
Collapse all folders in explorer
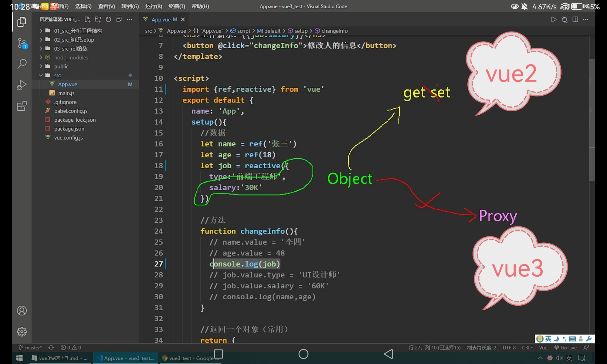click(x=119, y=19)
